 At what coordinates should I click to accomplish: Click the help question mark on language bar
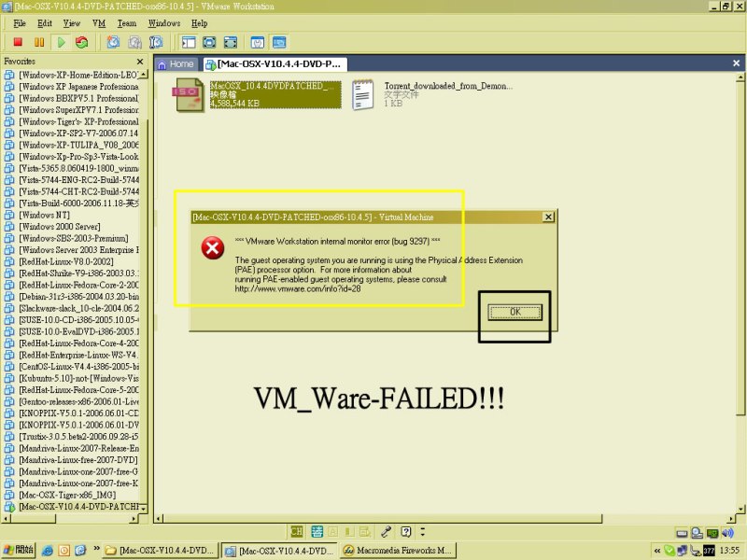tap(406, 531)
